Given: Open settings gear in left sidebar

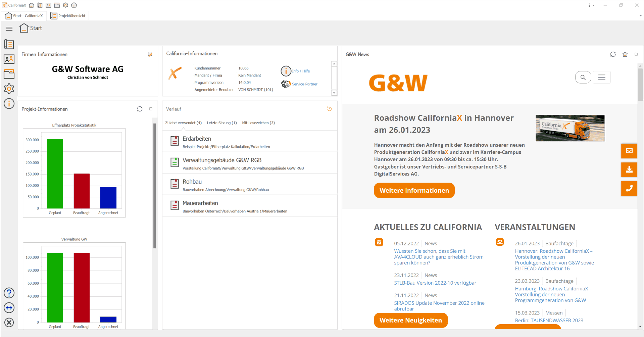Looking at the screenshot, I should [9, 89].
